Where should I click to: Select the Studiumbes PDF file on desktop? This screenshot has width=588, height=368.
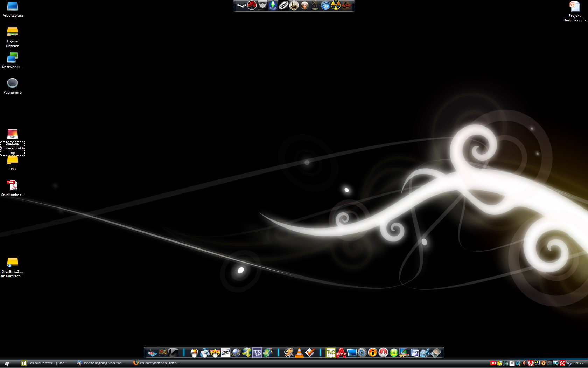(x=13, y=185)
